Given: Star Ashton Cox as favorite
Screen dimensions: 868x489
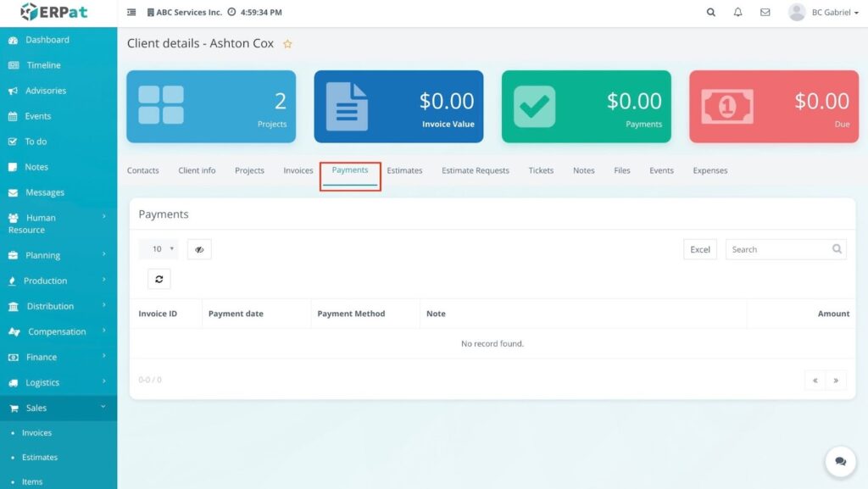Looking at the screenshot, I should click(x=287, y=44).
